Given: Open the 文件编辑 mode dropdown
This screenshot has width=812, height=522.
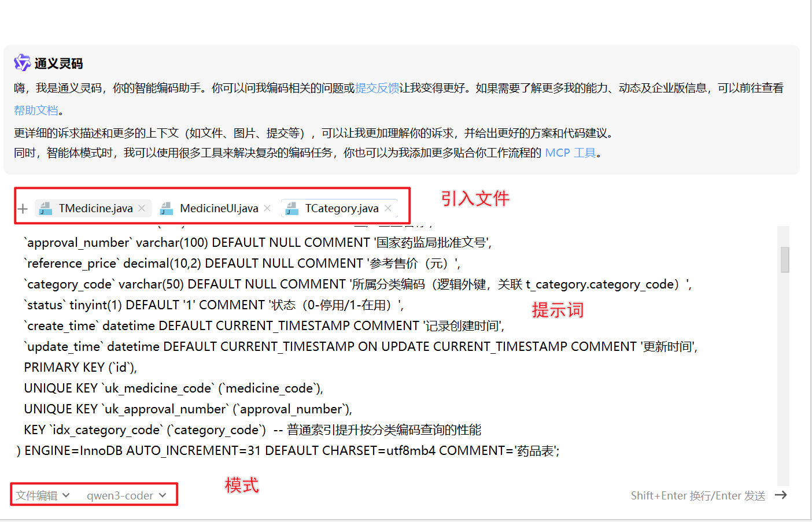Looking at the screenshot, I should pyautogui.click(x=43, y=495).
